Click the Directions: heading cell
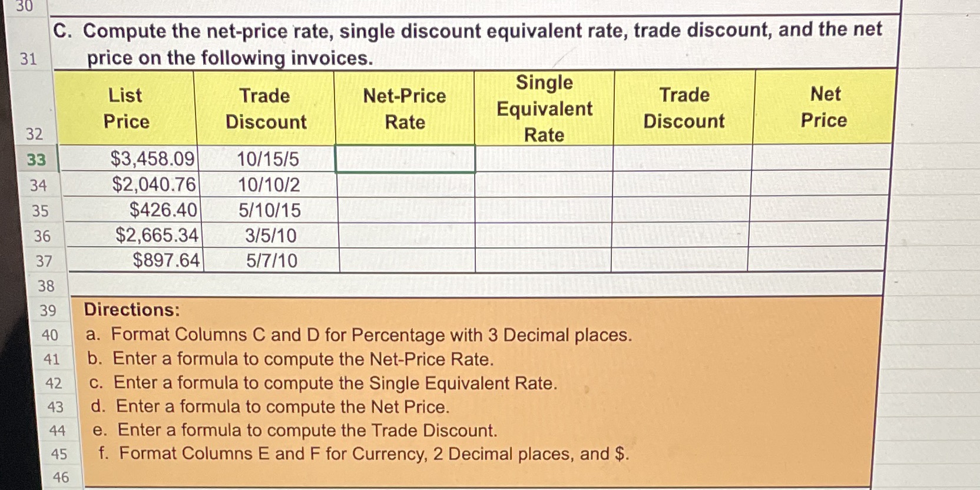Image resolution: width=980 pixels, height=490 pixels. [130, 310]
